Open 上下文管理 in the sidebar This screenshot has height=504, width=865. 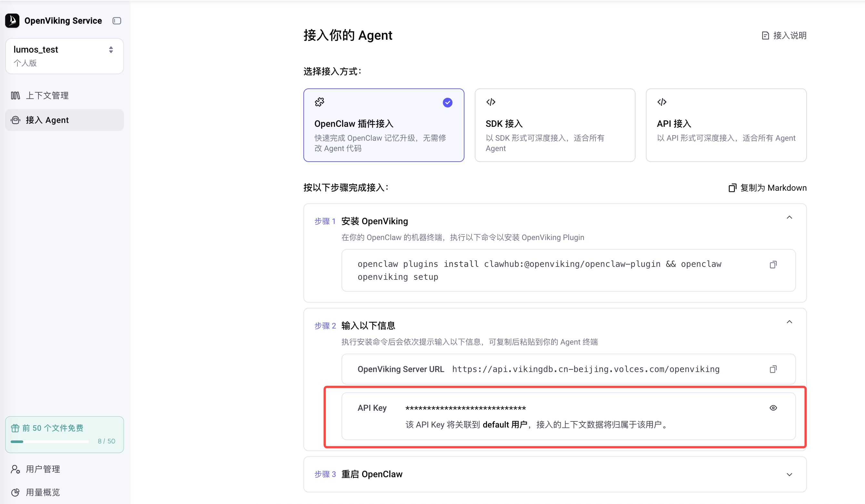tap(65, 96)
